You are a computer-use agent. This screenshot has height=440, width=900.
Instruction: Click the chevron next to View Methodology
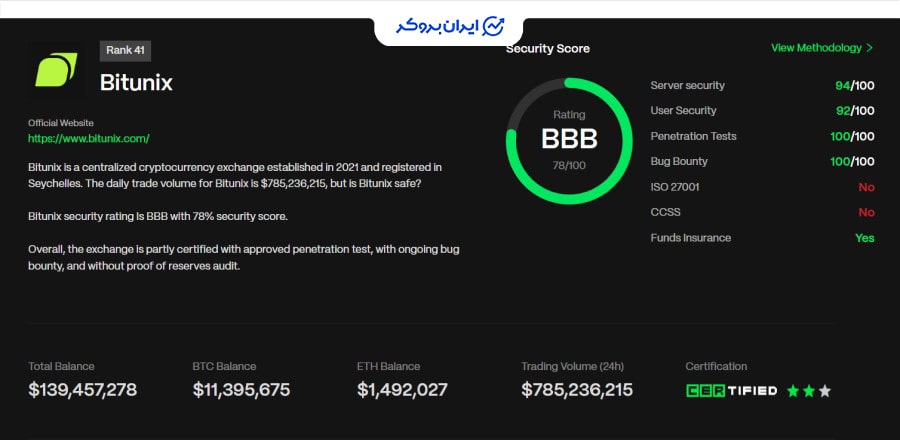[x=869, y=48]
